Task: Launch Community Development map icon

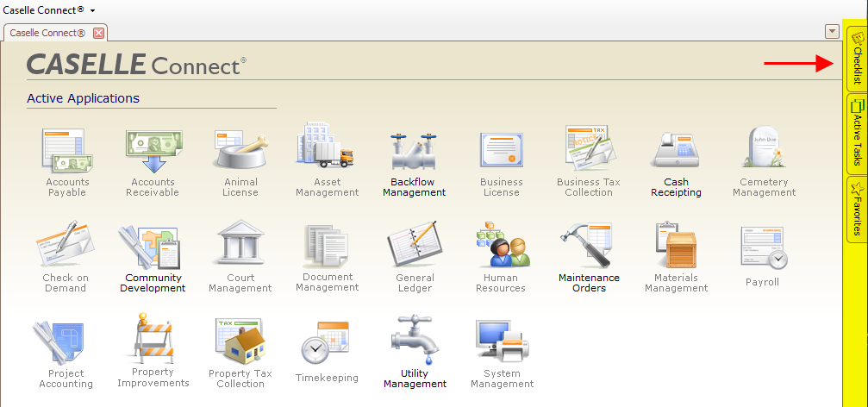Action: (x=149, y=247)
